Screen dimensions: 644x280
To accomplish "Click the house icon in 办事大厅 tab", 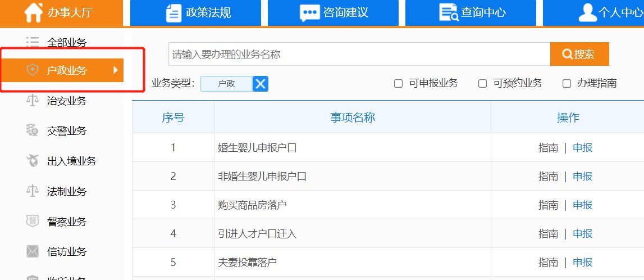I will point(33,12).
